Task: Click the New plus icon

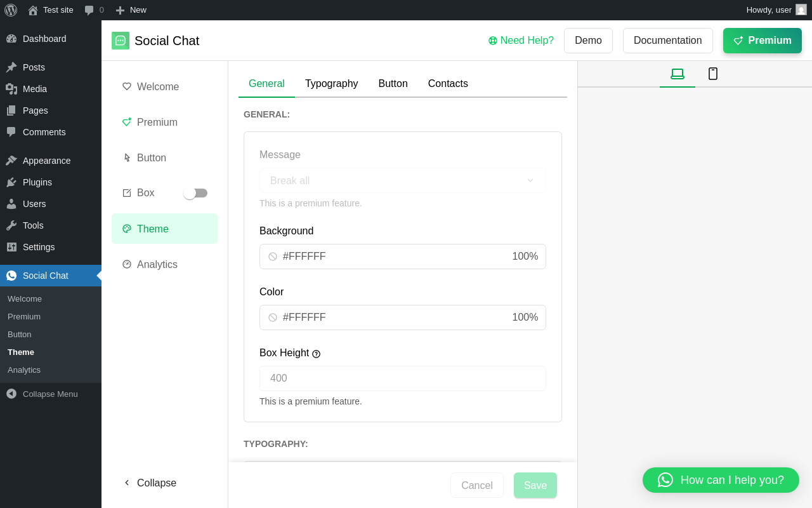Action: 120,10
